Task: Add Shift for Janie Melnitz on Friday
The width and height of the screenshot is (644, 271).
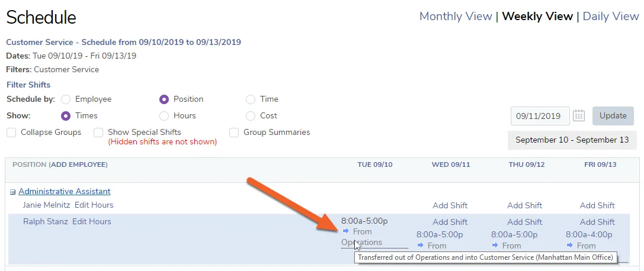Action: (597, 205)
